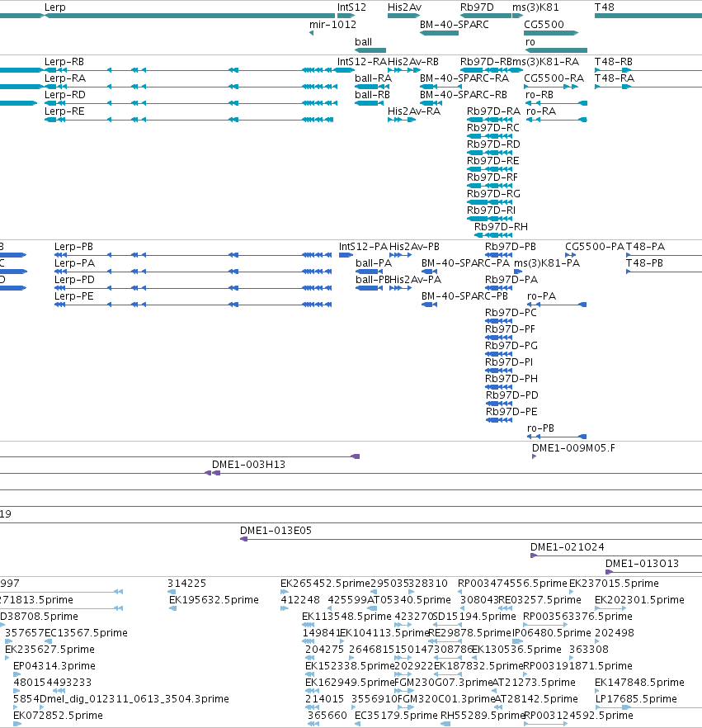Select transcript Lerp-RA label

(x=64, y=78)
